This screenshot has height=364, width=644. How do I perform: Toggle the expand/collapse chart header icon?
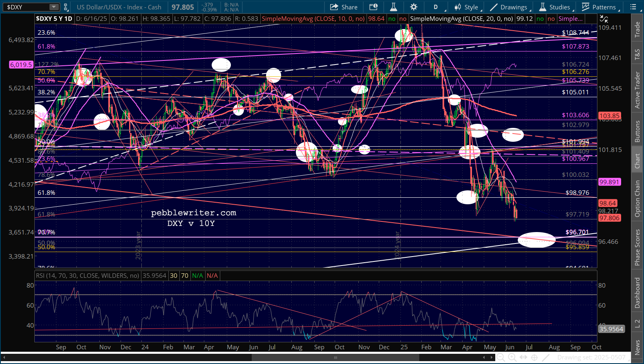pyautogui.click(x=604, y=19)
